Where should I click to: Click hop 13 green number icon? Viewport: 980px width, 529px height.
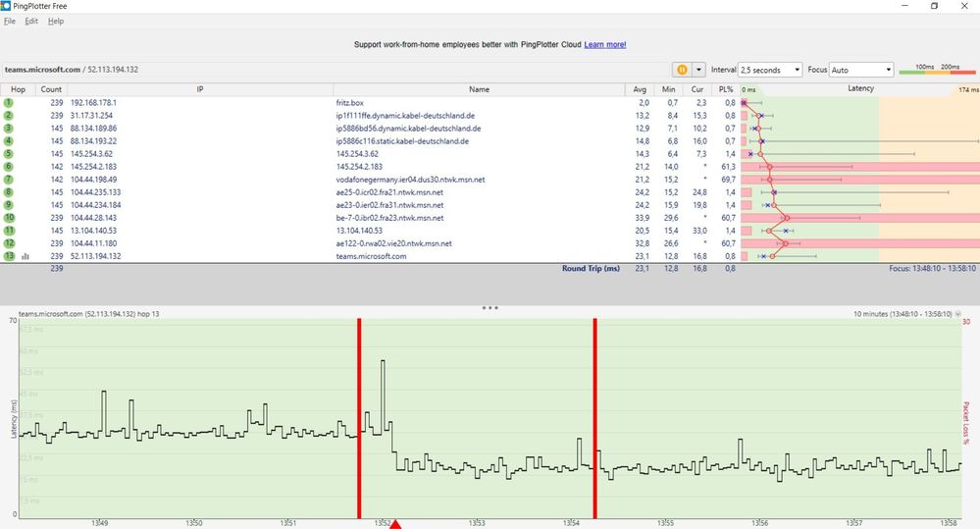tap(9, 256)
